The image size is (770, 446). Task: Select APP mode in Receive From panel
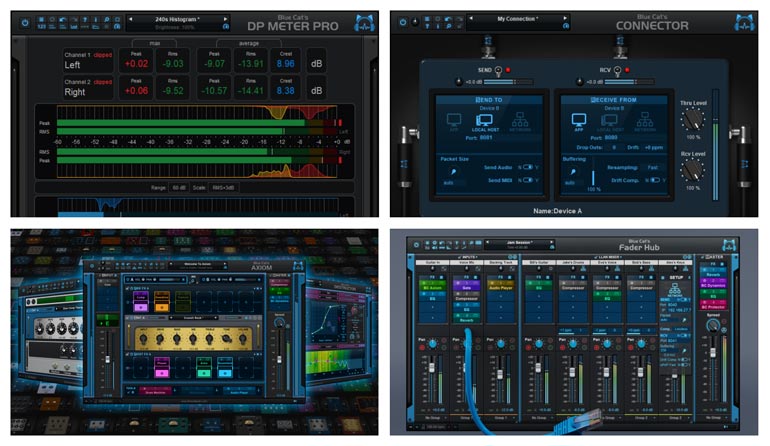pyautogui.click(x=579, y=122)
